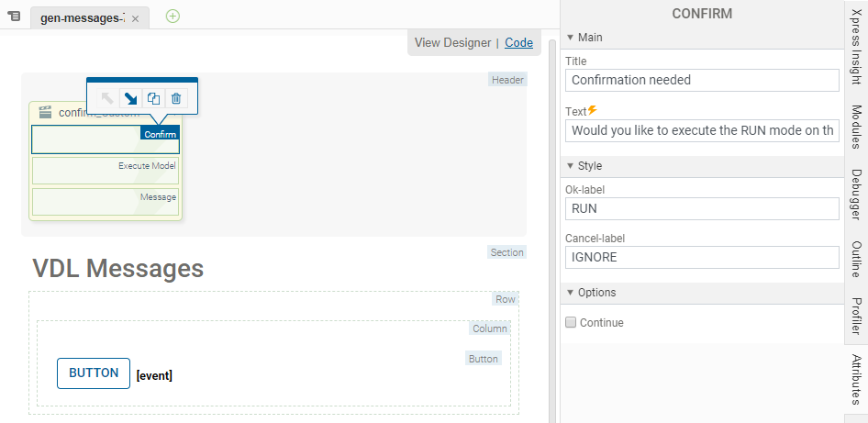The image size is (868, 423).
Task: Click the clapperboard icon beside confirm_custom
Action: 44,113
